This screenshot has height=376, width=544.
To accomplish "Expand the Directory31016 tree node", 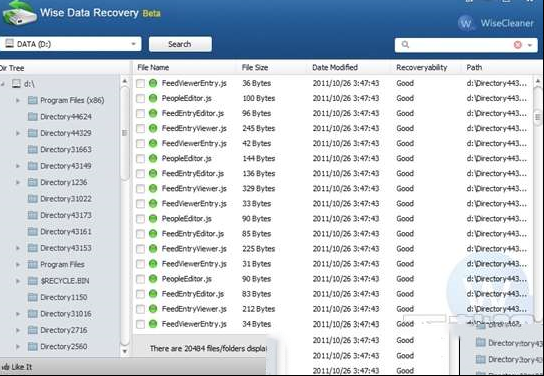I will 18,314.
